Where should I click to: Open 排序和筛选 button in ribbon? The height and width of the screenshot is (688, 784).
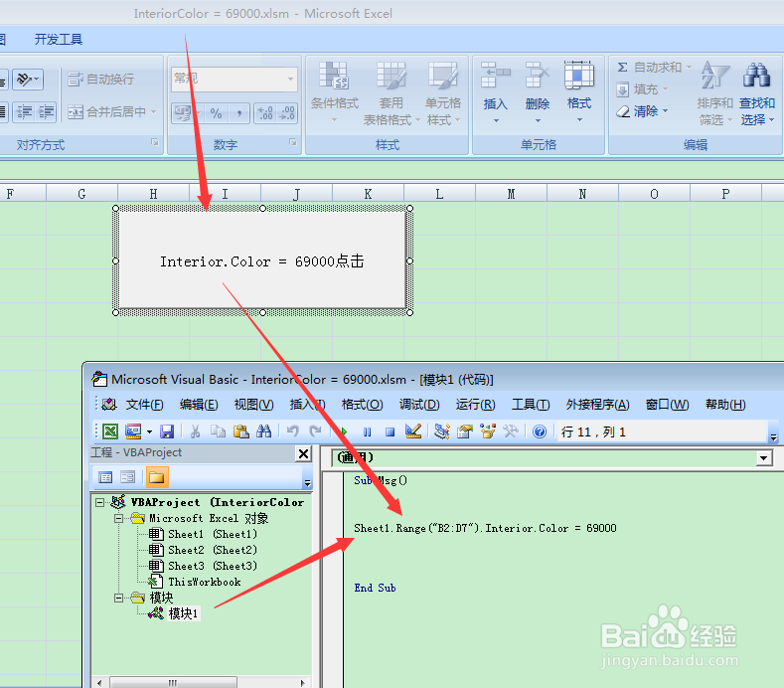click(715, 93)
